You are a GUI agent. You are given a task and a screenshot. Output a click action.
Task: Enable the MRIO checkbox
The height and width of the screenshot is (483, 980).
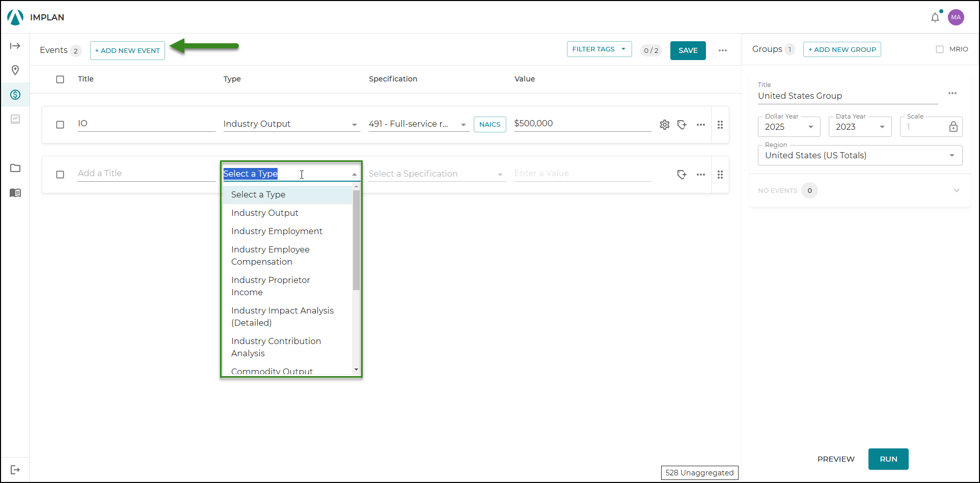(x=940, y=49)
